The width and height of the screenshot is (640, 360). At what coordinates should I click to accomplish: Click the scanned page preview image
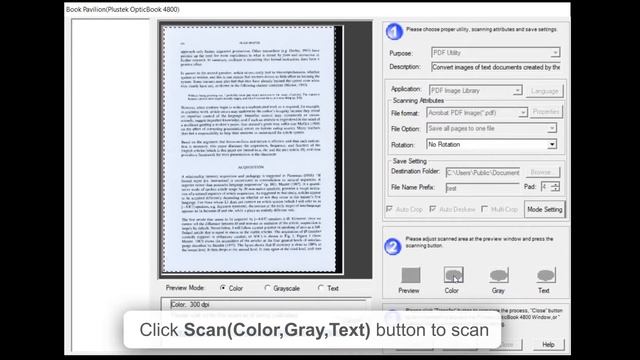(249, 149)
